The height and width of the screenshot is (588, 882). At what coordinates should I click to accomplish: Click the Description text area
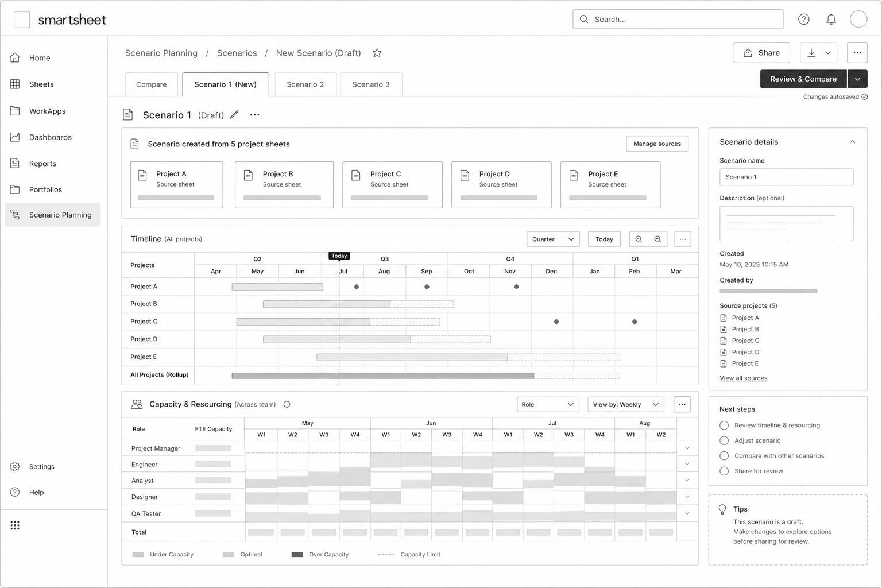coord(786,223)
